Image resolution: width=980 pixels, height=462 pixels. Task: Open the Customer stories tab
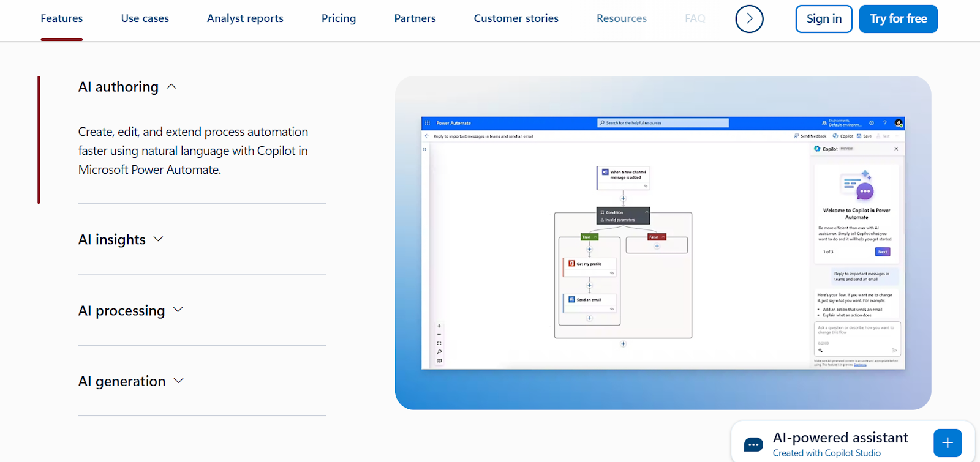[516, 18]
